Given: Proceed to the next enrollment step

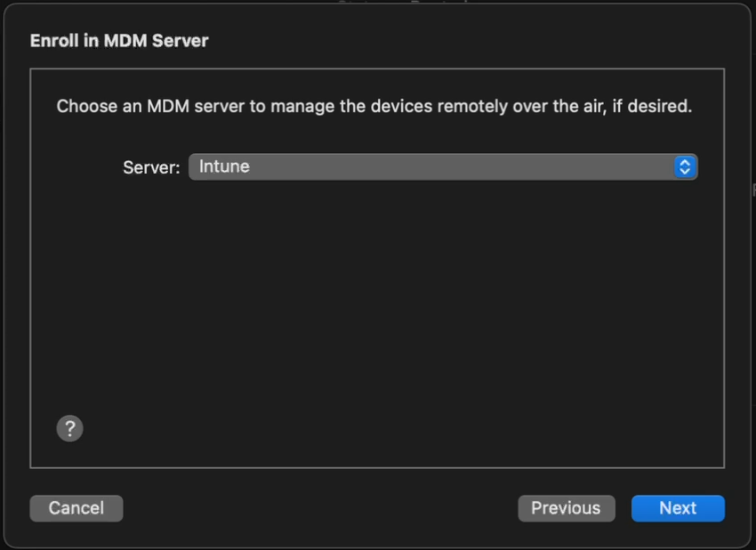Looking at the screenshot, I should pos(678,508).
